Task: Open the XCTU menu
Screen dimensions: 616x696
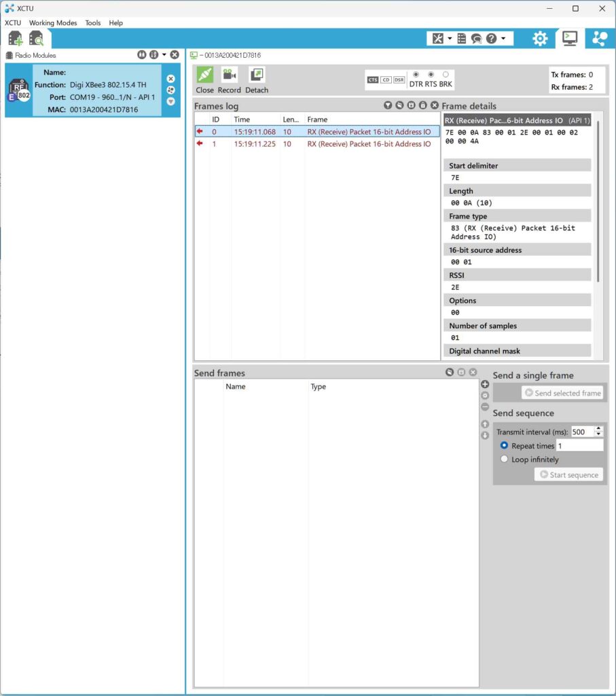Action: (x=13, y=22)
